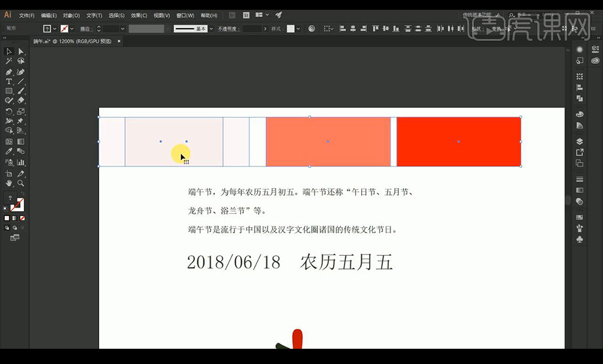Screen dimensions: 603x364
Task: Open the graphic style dropdown
Action: pyautogui.click(x=298, y=29)
